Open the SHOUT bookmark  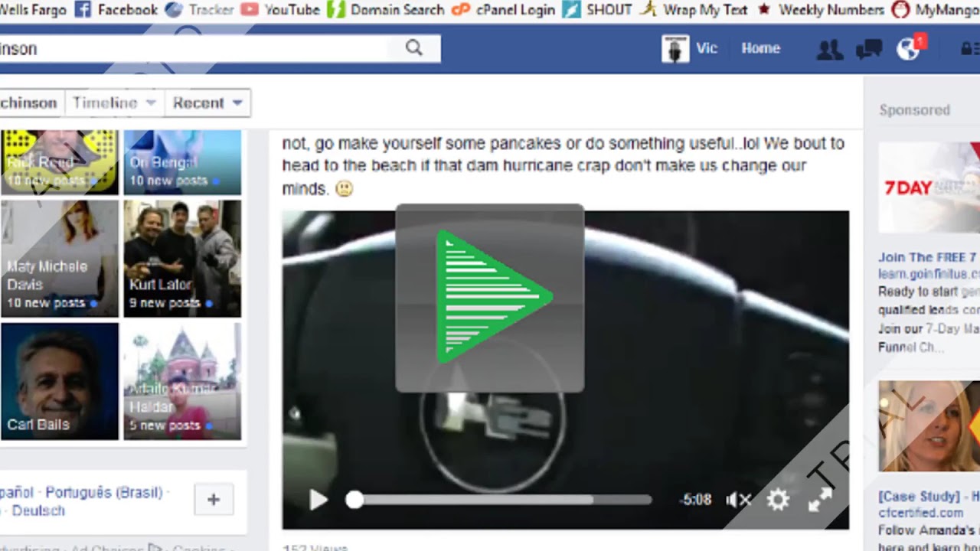[597, 10]
